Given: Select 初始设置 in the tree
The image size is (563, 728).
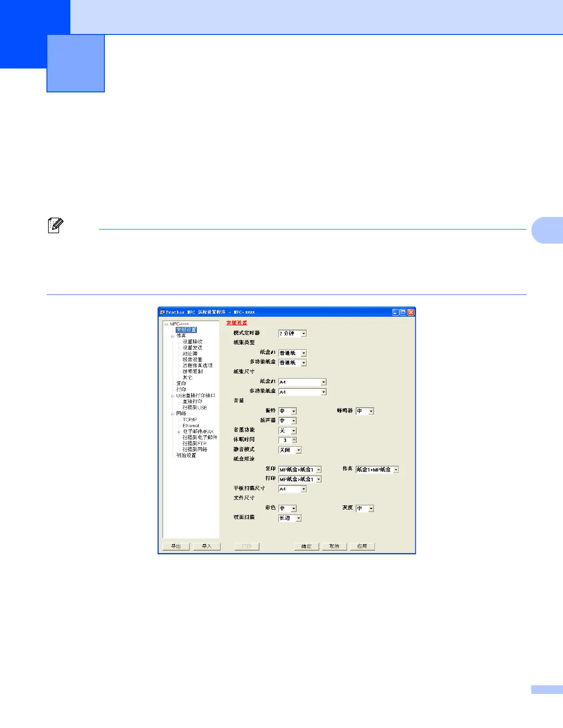Looking at the screenshot, I should [x=186, y=455].
